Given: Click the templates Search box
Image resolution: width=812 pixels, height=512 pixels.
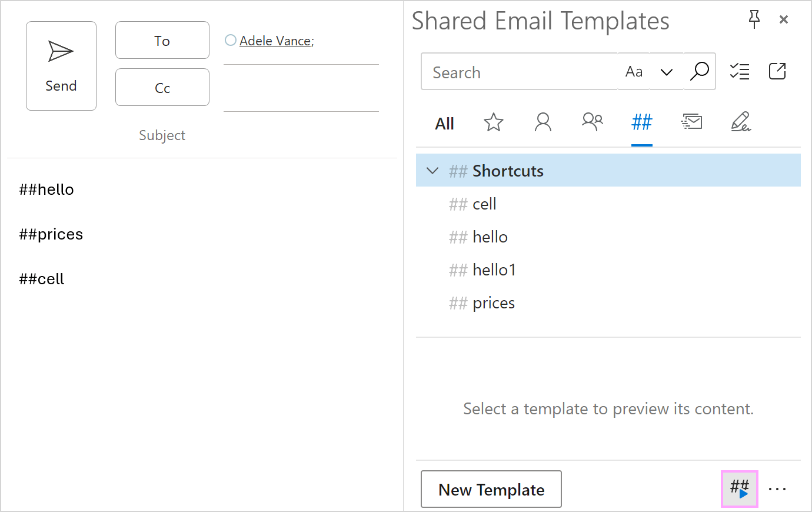Looking at the screenshot, I should (x=520, y=72).
